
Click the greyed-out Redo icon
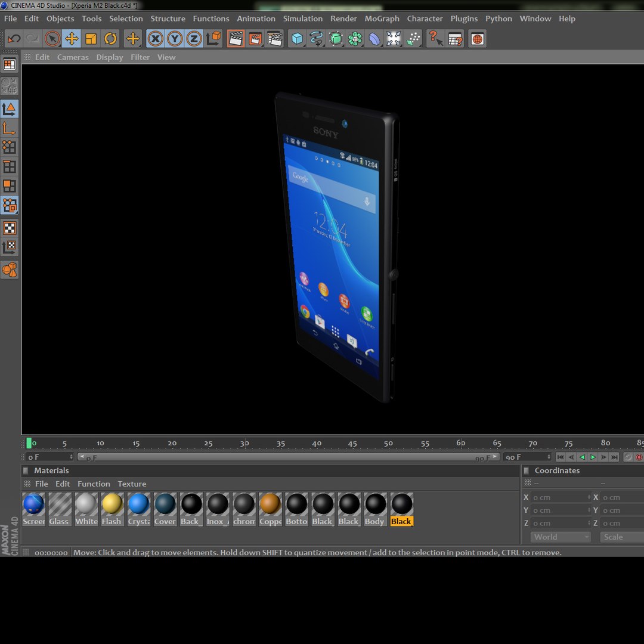click(32, 39)
